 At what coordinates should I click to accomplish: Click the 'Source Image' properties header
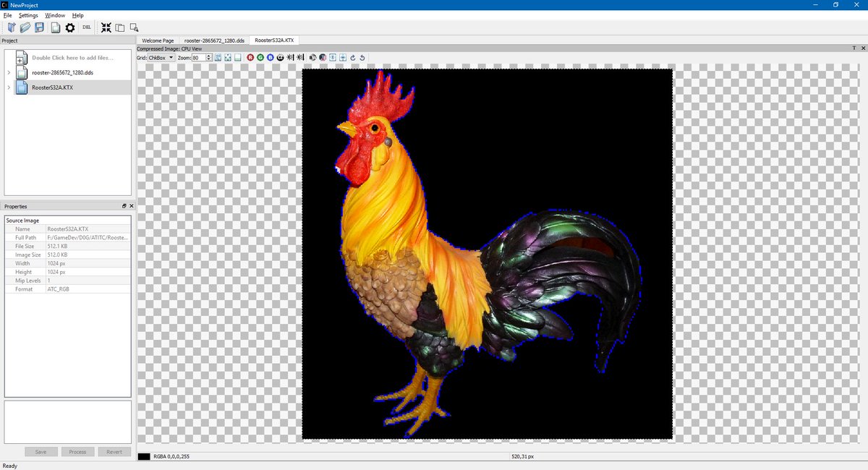point(67,220)
